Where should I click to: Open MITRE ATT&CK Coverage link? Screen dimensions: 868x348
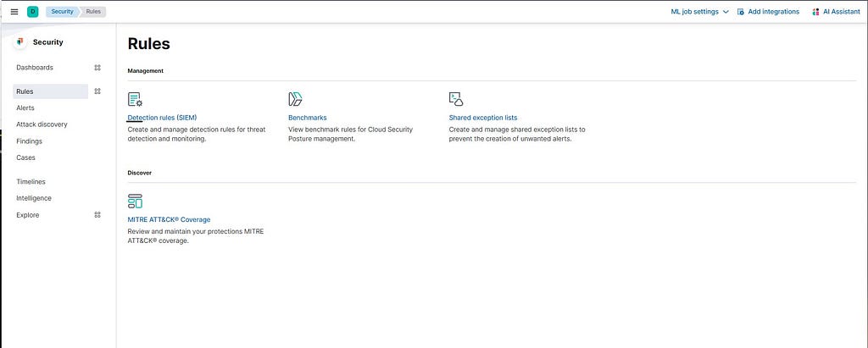click(x=169, y=219)
